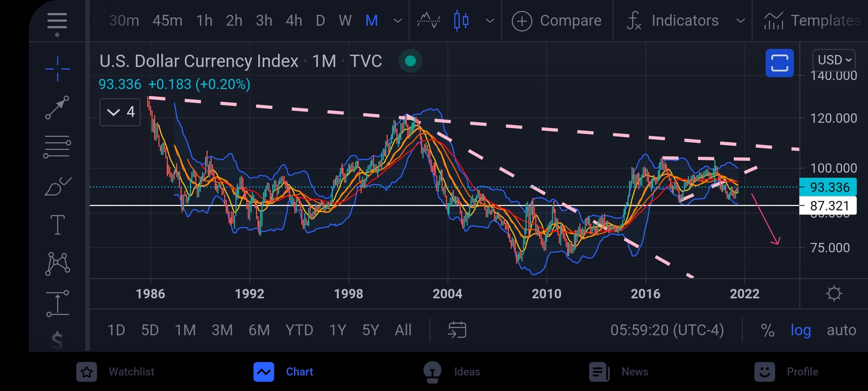Toggle the auto scale
This screenshot has width=868, height=391.
coord(841,330)
